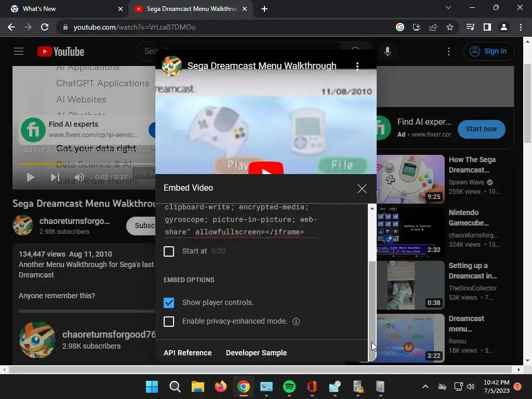Open File Explorer from the taskbar

[197, 387]
